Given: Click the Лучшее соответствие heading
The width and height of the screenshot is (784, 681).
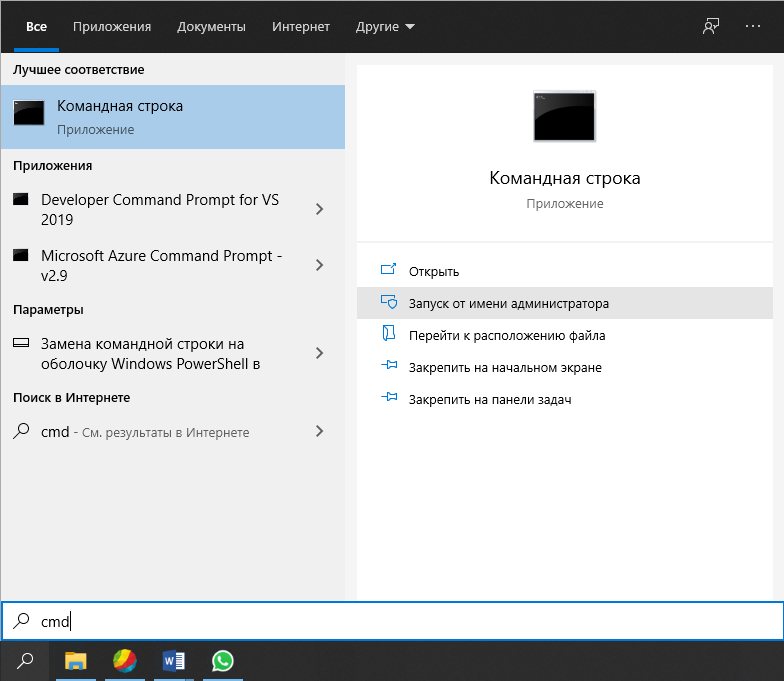Looking at the screenshot, I should tap(78, 70).
